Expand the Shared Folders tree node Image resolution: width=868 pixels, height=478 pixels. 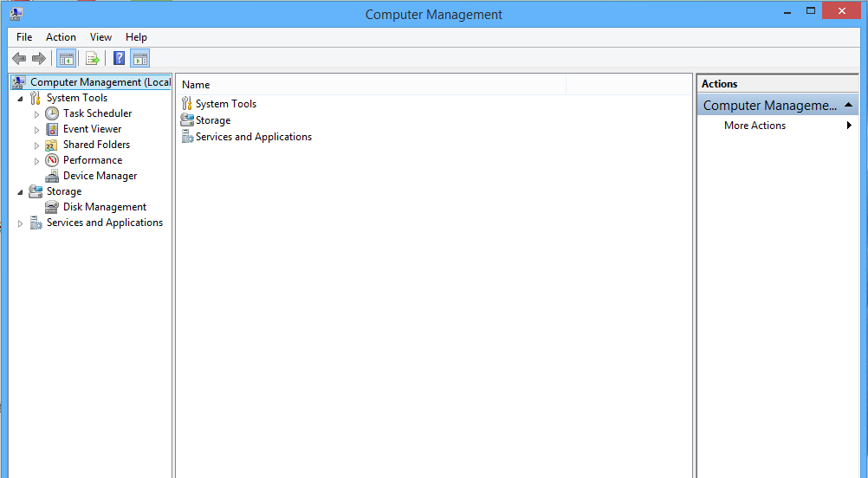(36, 145)
